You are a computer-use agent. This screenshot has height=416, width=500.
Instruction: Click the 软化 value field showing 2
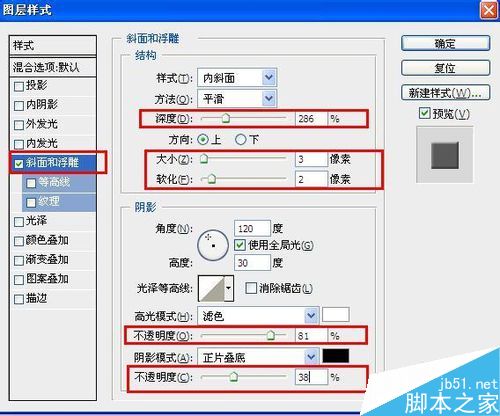[311, 179]
